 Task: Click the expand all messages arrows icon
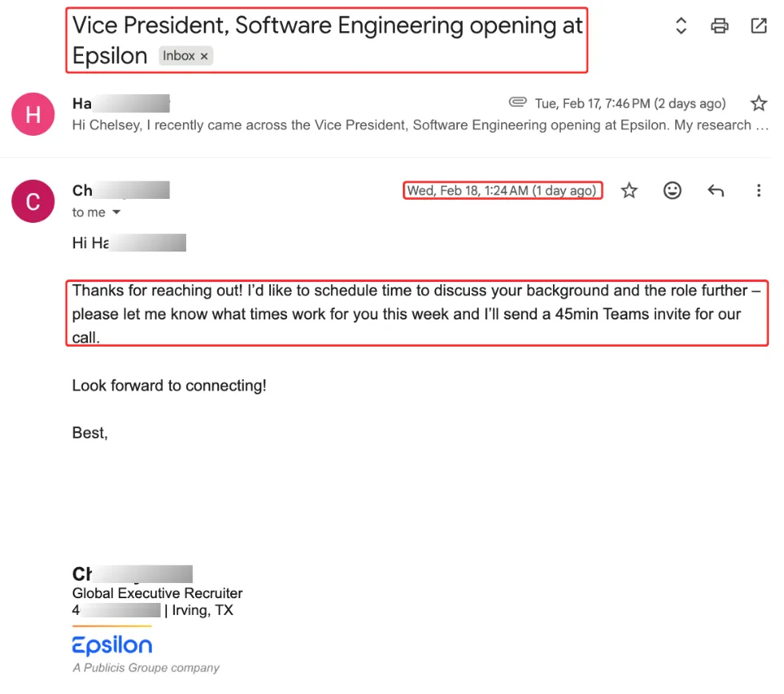pos(681,26)
